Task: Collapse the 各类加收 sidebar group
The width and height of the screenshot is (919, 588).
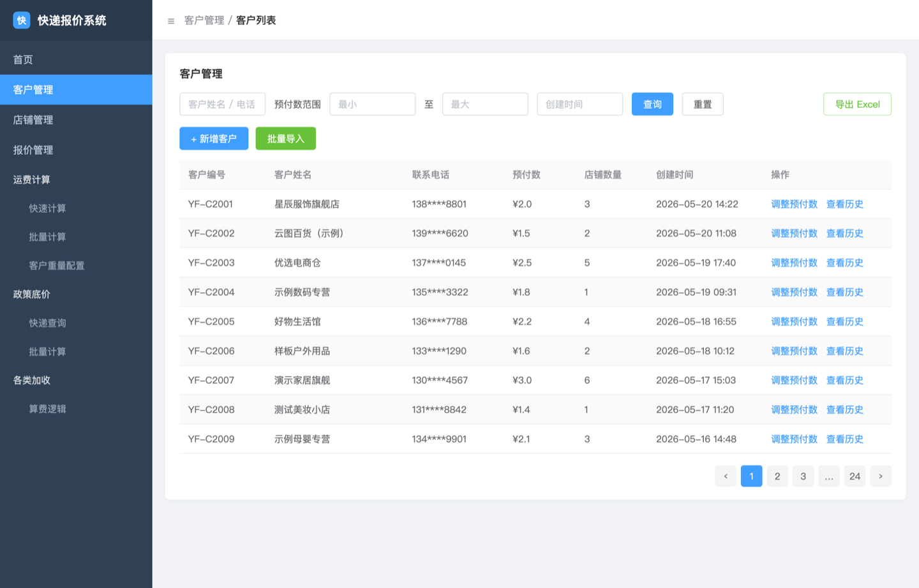Action: point(76,380)
